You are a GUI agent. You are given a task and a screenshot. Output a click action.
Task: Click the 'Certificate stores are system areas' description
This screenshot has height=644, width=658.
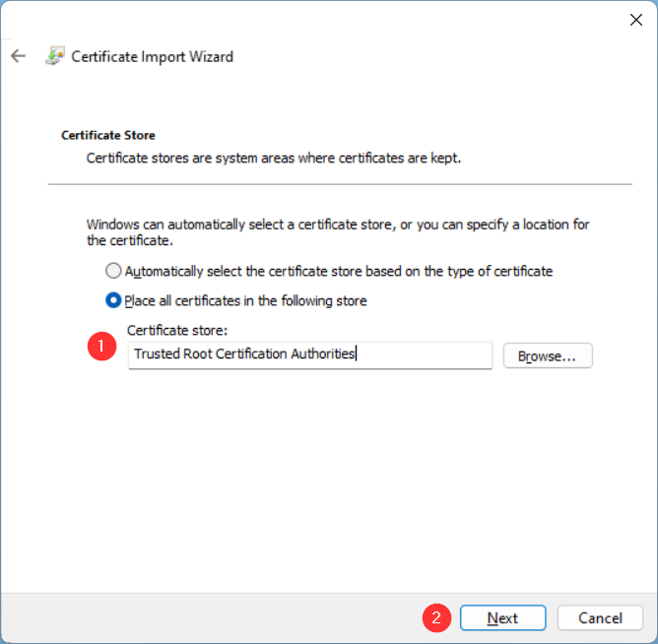click(x=274, y=159)
